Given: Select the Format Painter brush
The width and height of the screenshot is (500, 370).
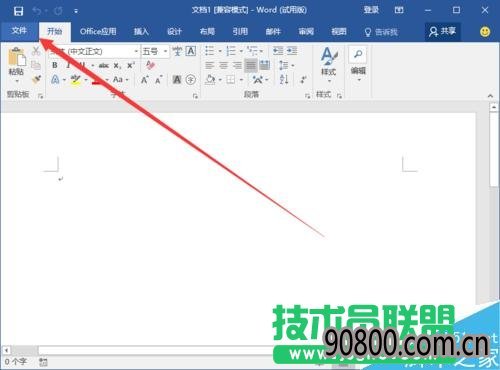Looking at the screenshot, I should (36, 79).
